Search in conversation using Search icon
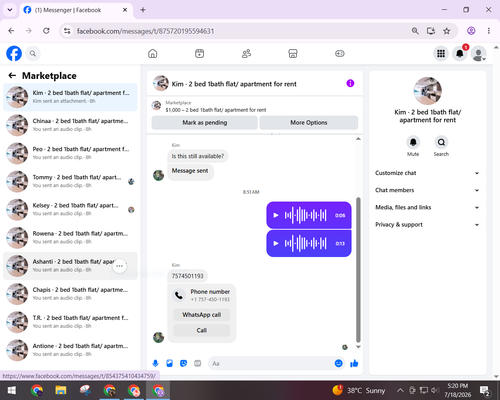Image resolution: width=500 pixels, height=400 pixels. click(441, 142)
